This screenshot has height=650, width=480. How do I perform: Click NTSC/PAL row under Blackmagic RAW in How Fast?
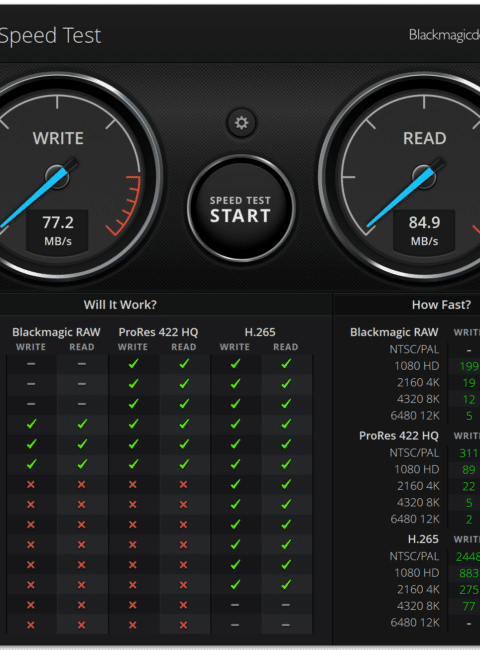pyautogui.click(x=414, y=349)
